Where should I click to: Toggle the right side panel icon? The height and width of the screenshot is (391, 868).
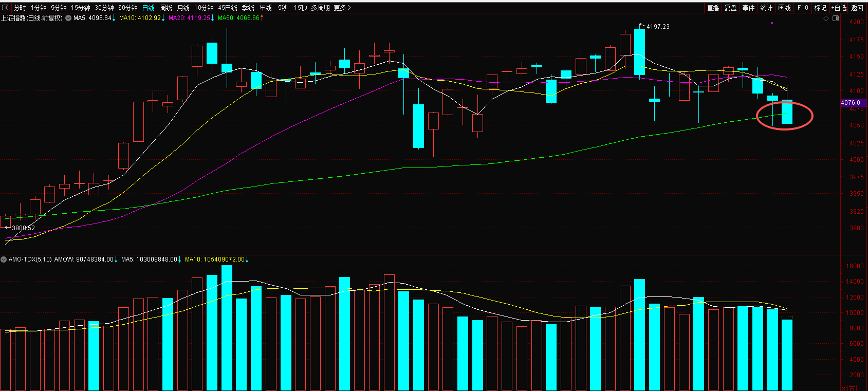pos(836,18)
